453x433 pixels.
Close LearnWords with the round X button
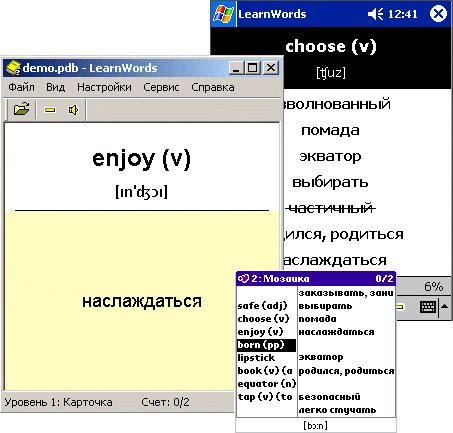point(438,14)
